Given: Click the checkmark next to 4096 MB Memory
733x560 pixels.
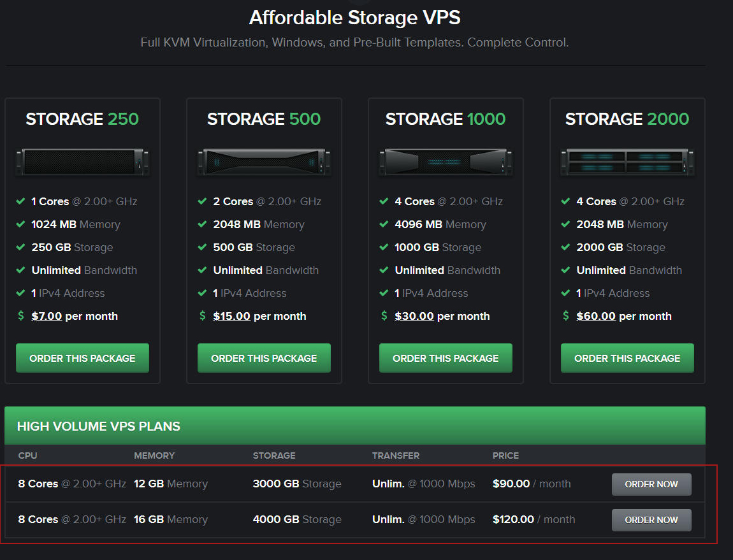Looking at the screenshot, I should [384, 224].
